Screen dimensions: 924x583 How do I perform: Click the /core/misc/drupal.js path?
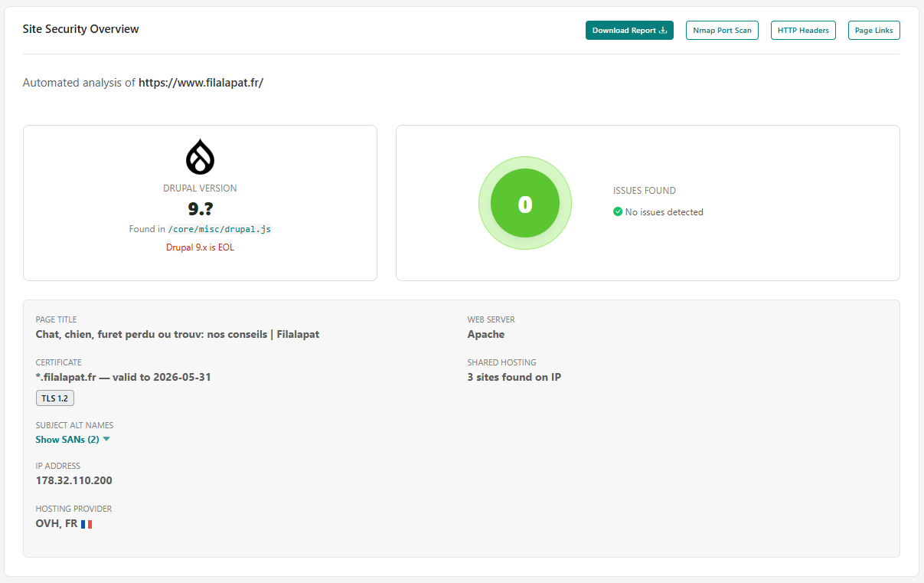(220, 229)
